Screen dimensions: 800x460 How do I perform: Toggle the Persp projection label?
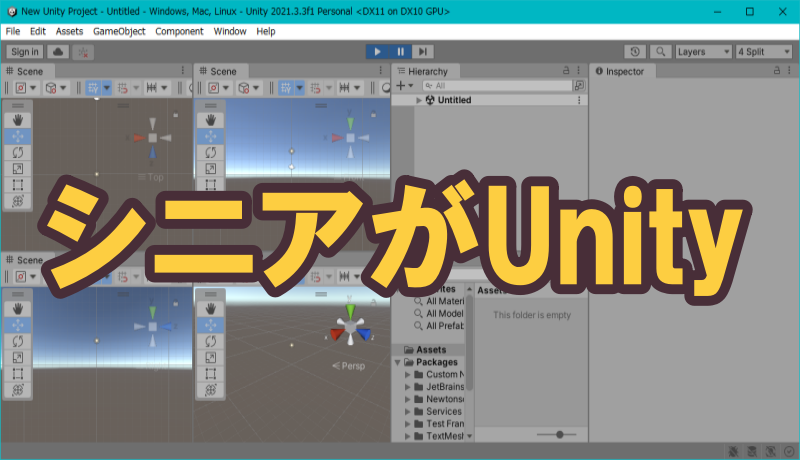coord(348,366)
